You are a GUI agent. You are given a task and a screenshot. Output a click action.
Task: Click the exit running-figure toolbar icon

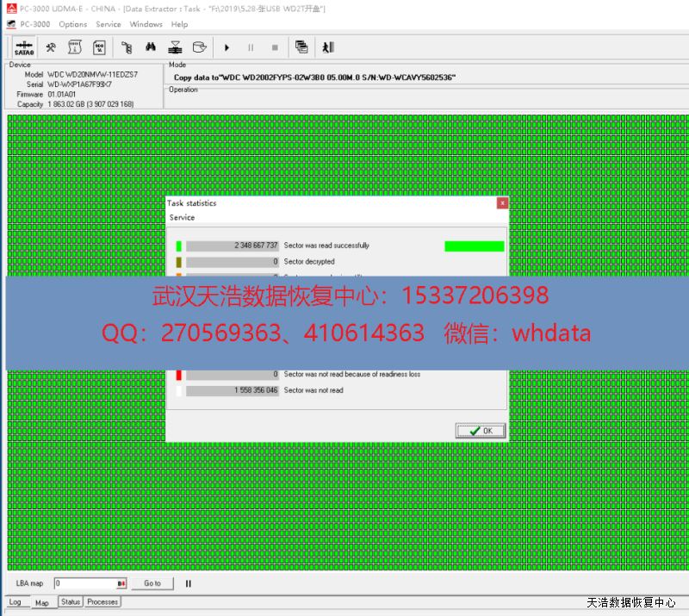328,47
